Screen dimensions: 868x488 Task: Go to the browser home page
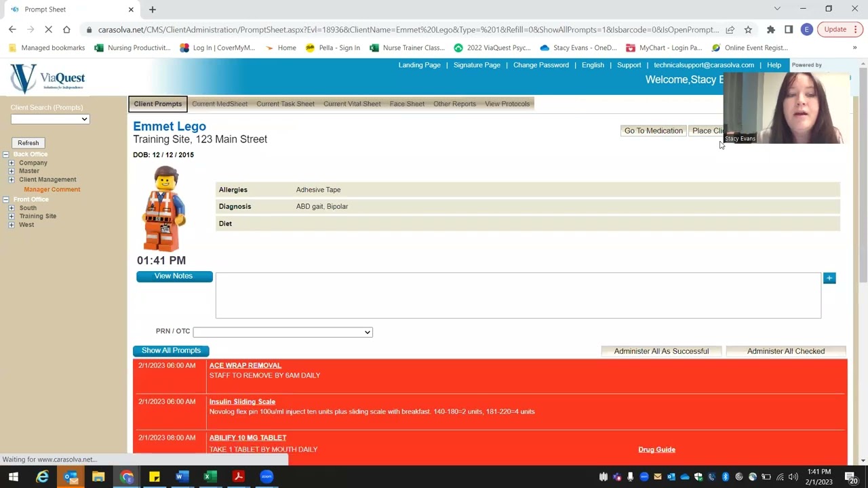tap(66, 30)
